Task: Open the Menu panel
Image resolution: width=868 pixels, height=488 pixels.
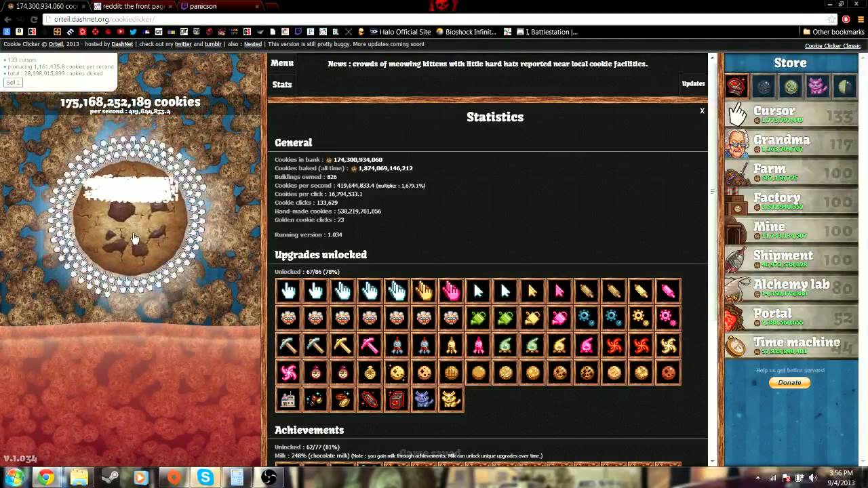Action: (282, 63)
